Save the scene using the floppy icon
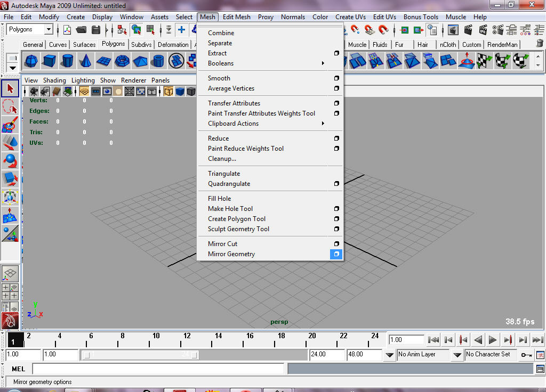The image size is (546, 392). point(96,30)
